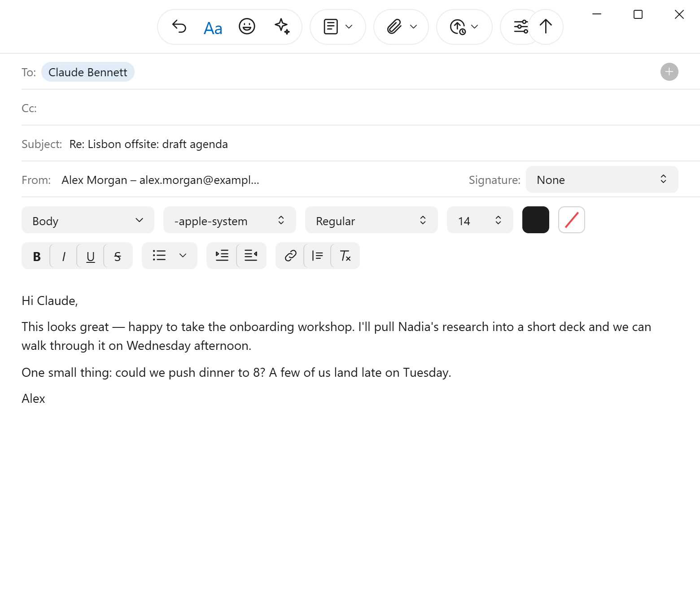Click the bulleted list icon
Image resolution: width=700 pixels, height=610 pixels.
[x=159, y=256]
